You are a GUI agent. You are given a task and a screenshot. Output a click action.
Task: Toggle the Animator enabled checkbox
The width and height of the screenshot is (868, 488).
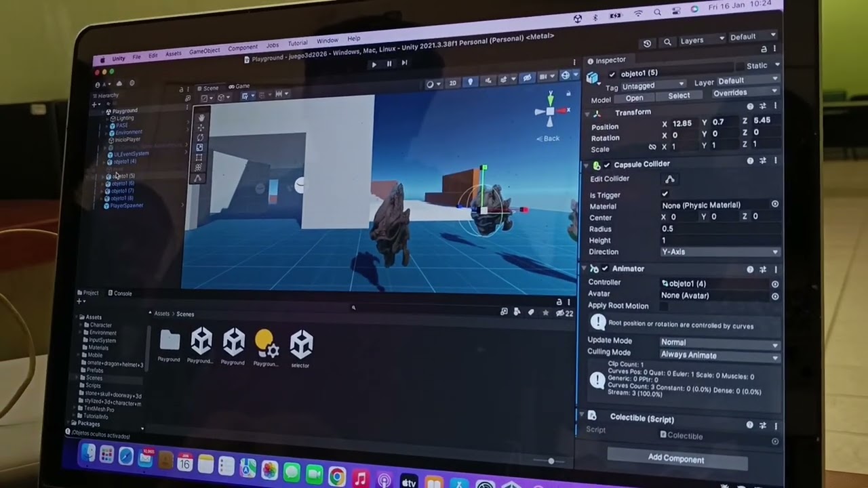click(605, 269)
